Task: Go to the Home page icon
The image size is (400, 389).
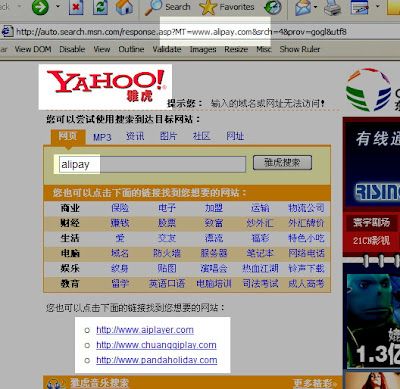Action: pyautogui.click(x=124, y=7)
